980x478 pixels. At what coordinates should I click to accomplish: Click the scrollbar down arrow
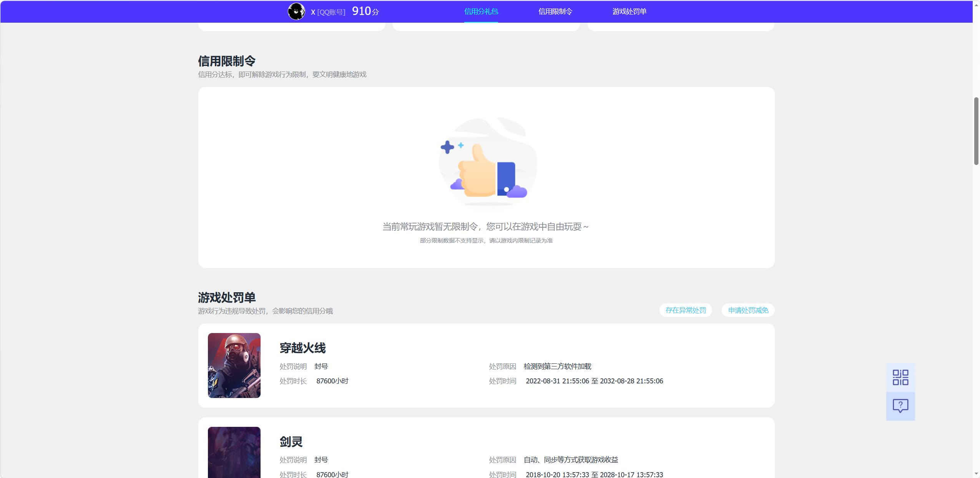pos(976,474)
